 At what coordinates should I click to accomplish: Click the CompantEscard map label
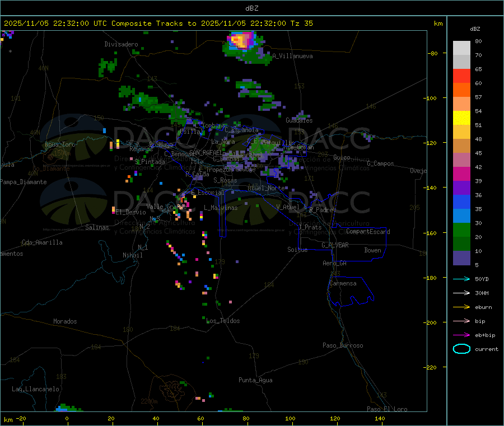[x=368, y=232]
